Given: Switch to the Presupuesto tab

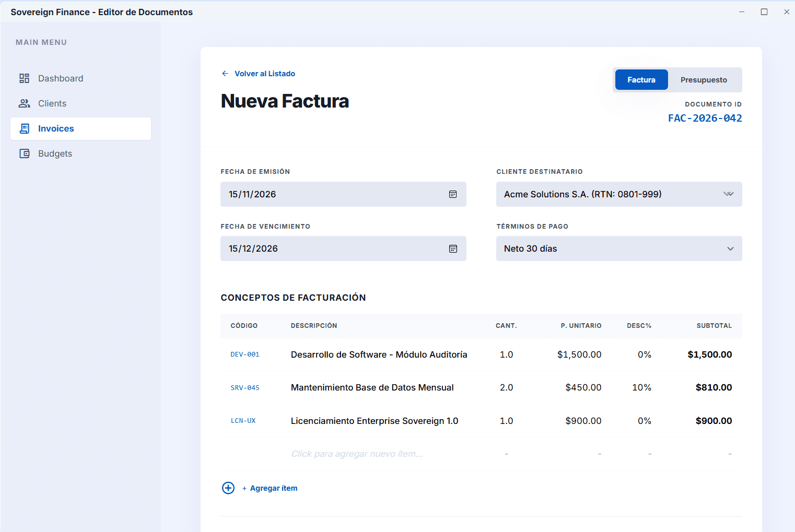Looking at the screenshot, I should (704, 80).
